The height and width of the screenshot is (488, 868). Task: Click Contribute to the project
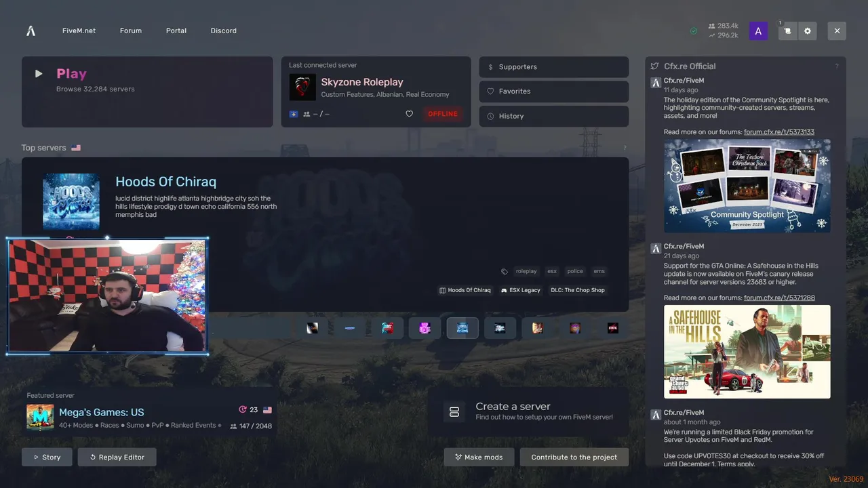click(x=574, y=457)
